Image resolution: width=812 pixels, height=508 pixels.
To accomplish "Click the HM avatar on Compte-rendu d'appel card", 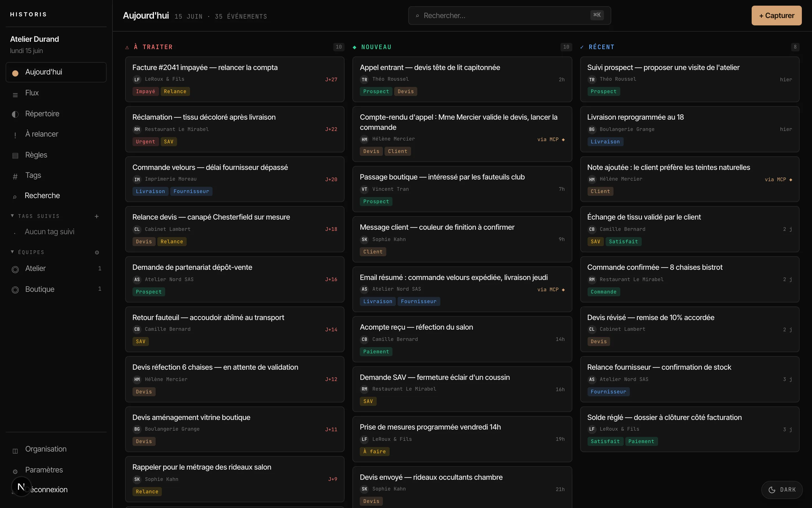I will pos(364,139).
